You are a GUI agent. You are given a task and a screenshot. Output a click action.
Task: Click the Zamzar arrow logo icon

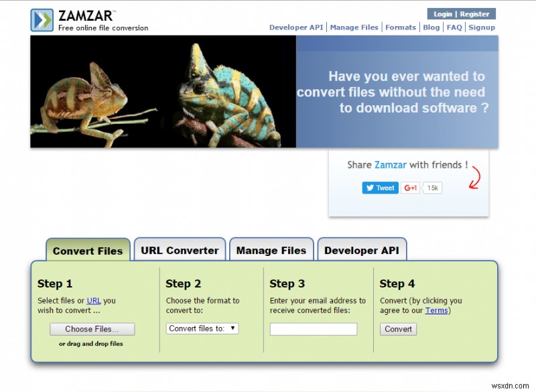[x=42, y=20]
